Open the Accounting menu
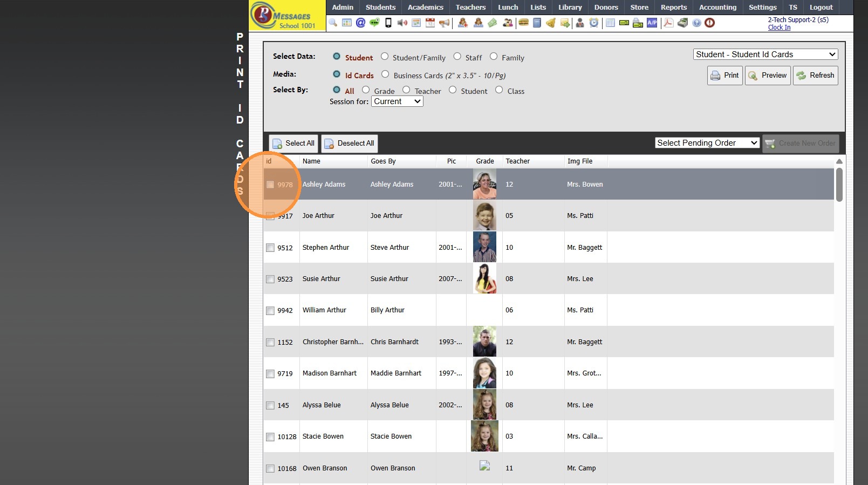The height and width of the screenshot is (485, 868). coord(717,7)
